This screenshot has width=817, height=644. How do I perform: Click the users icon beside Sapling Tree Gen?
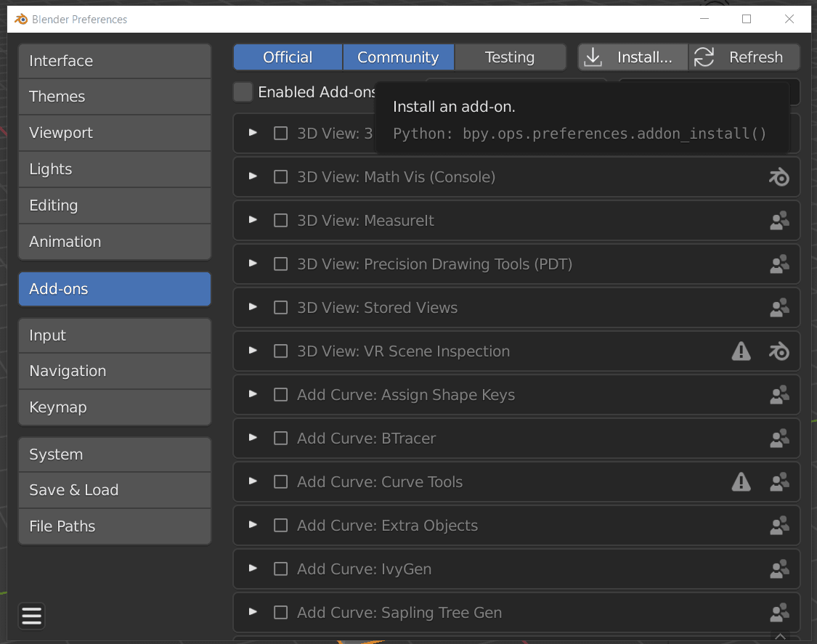point(779,612)
